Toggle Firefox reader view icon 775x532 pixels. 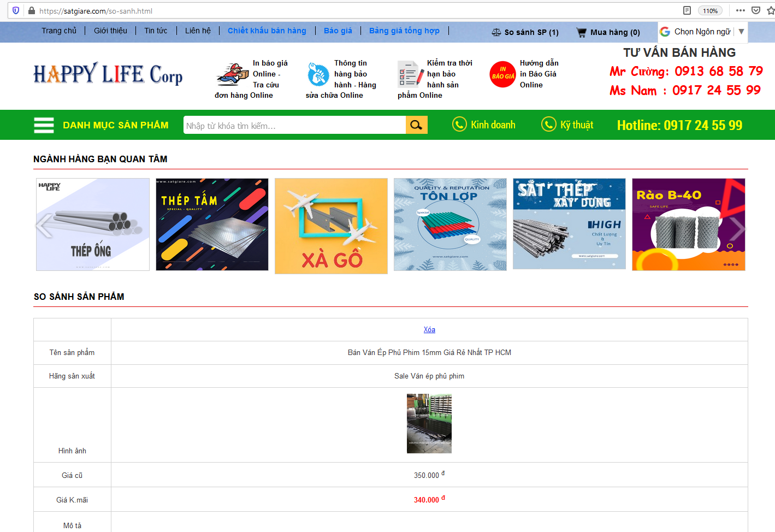pyautogui.click(x=687, y=10)
